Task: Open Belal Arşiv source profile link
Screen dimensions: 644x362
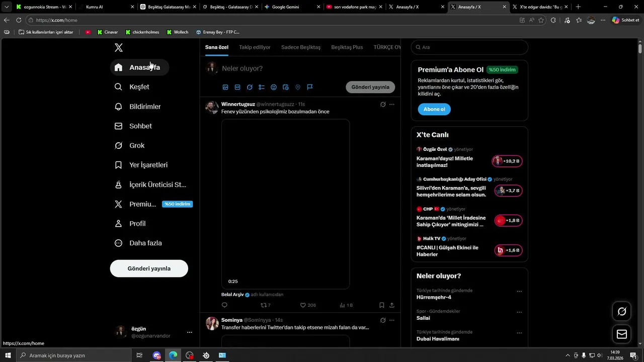Action: click(x=232, y=295)
